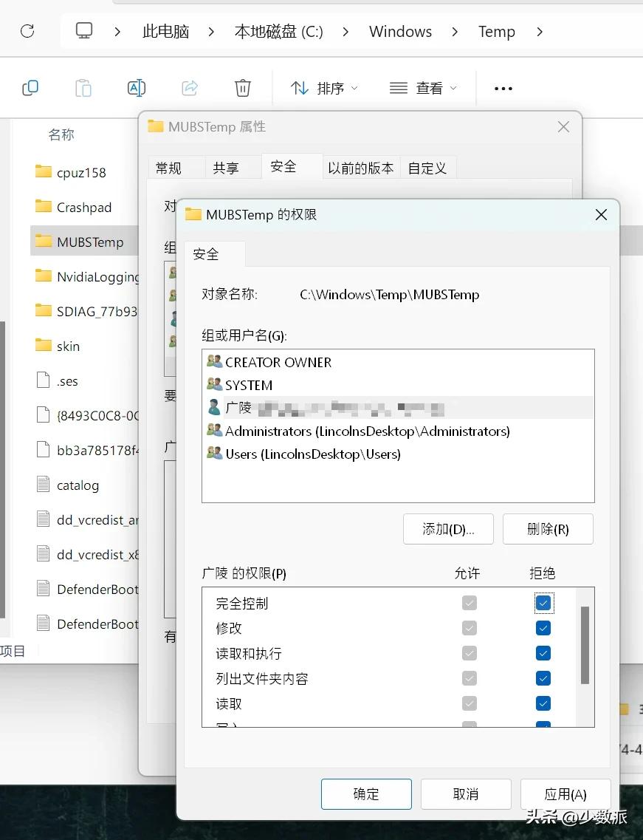The width and height of the screenshot is (643, 840).
Task: Click 此电脑 in the address breadcrumb
Action: [166, 32]
